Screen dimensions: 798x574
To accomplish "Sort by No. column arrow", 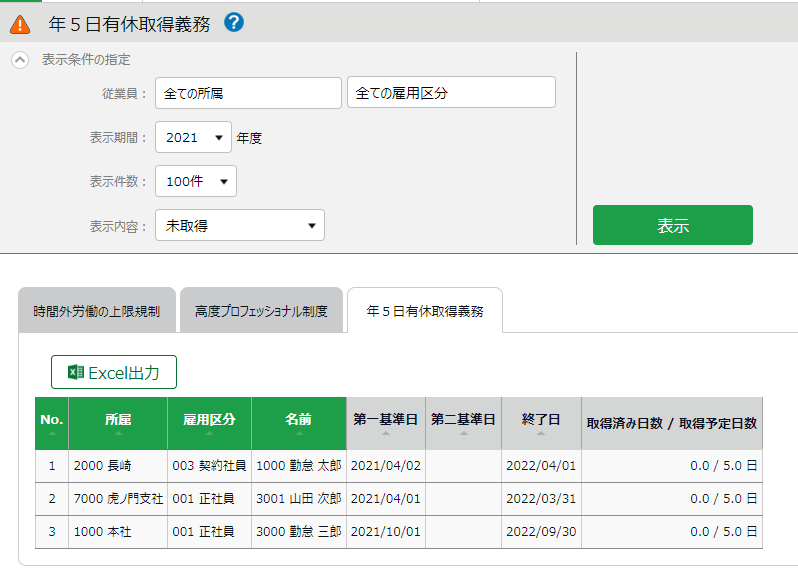I will (x=51, y=433).
